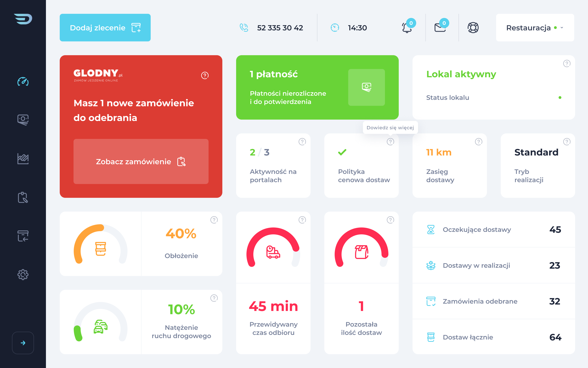Click the green checkmark on Polityka cenowa
Viewport: 588px width, 368px height.
pos(342,152)
